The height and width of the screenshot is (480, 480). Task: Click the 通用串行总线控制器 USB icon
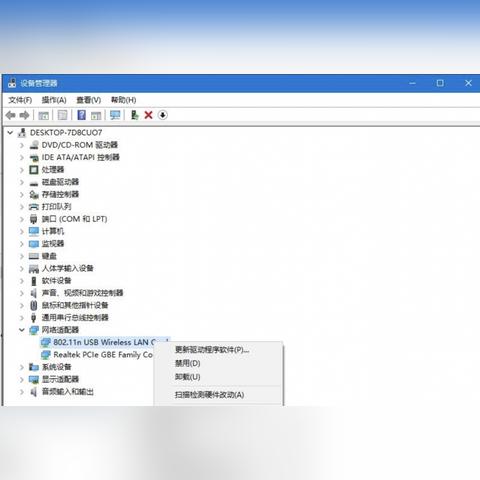pos(34,318)
